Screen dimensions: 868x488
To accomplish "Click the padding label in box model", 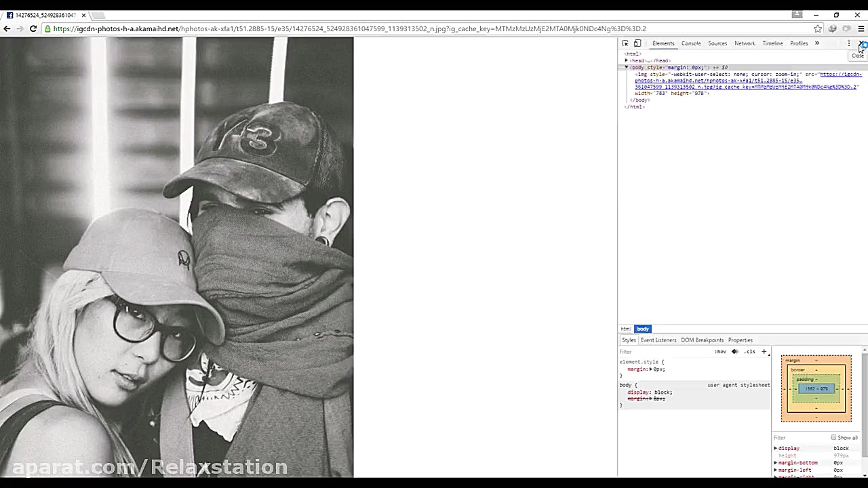I will pos(806,380).
